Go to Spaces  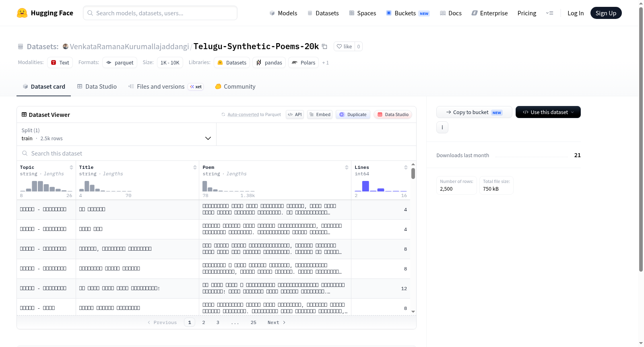click(x=362, y=13)
